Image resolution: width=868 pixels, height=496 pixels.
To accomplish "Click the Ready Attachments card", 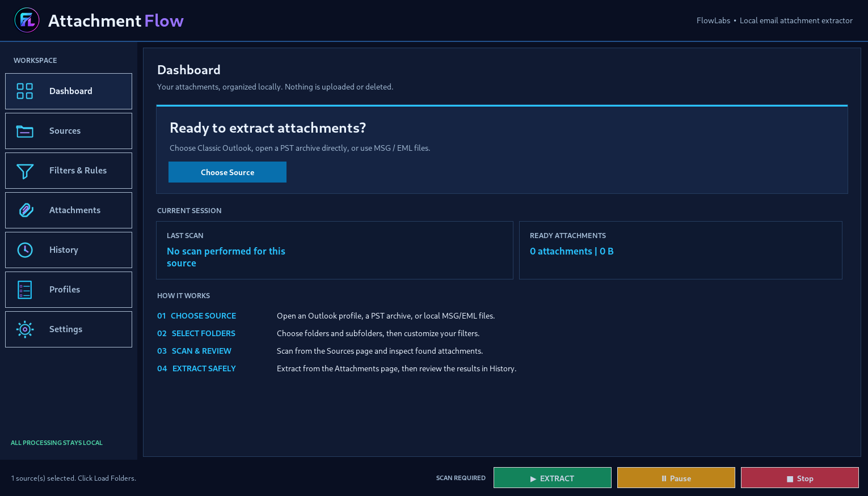I will pos(681,250).
